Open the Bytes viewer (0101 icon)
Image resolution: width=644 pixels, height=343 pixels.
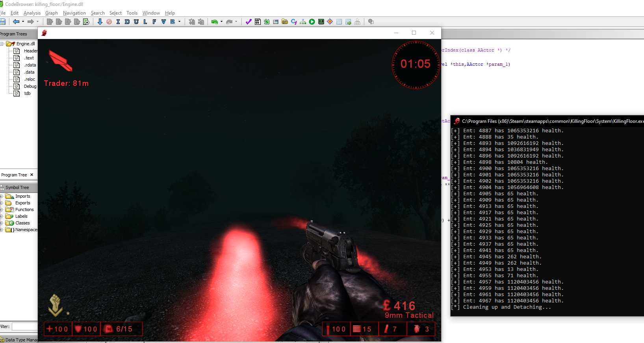coord(258,22)
